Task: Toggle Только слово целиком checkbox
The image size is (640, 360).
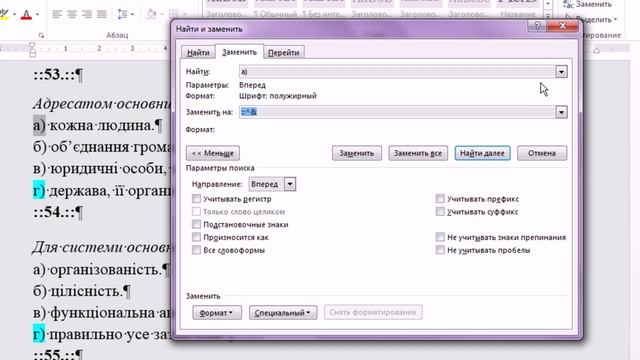Action: (196, 211)
